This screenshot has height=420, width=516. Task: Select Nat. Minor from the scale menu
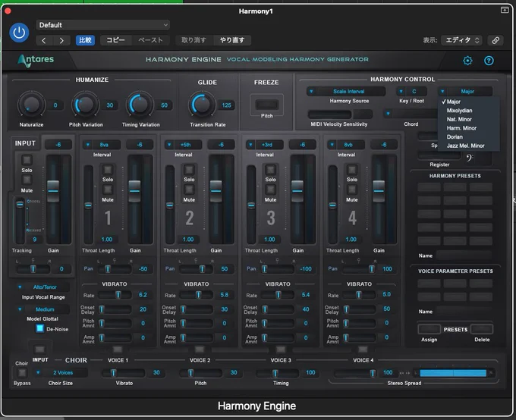469,119
